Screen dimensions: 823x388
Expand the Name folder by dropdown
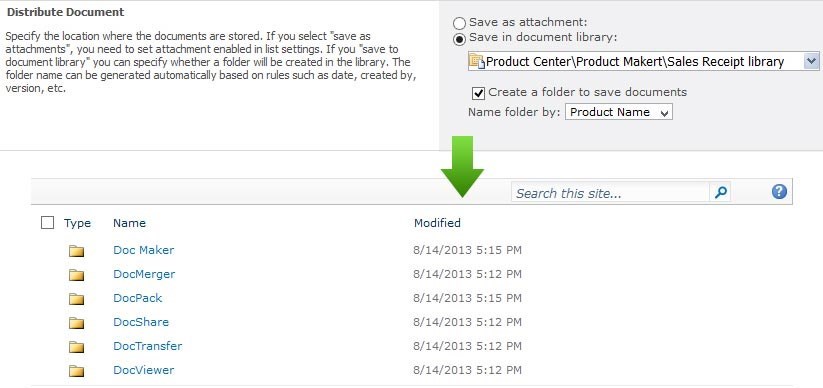tap(618, 112)
